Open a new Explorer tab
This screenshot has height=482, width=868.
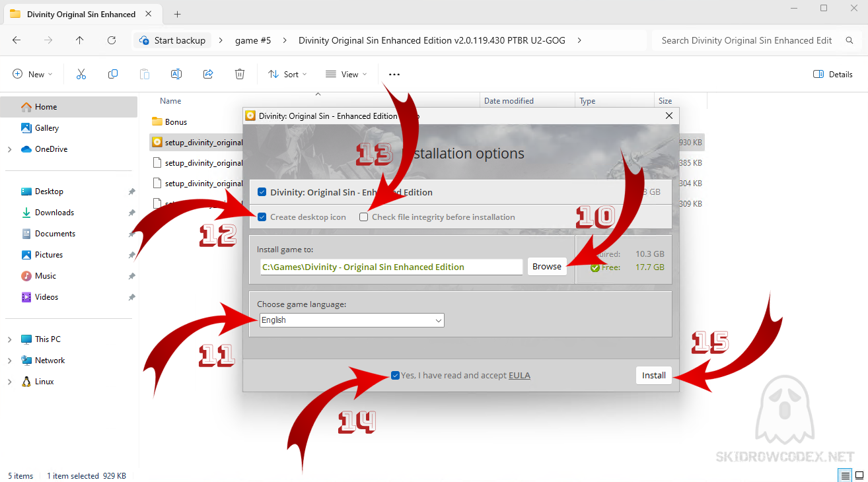(x=178, y=14)
